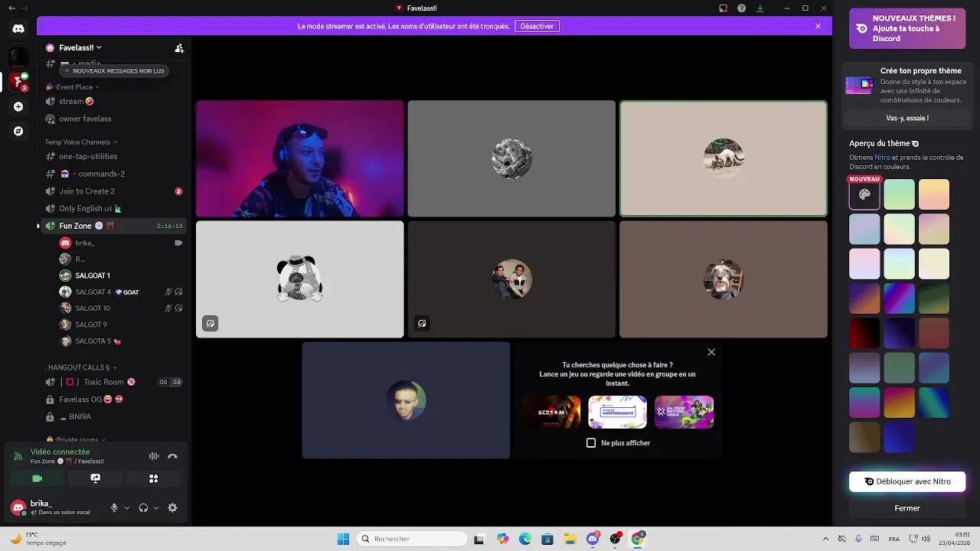Screen dimensions: 980x551
Task: Share your screen icon in voice panel
Action: coord(95,478)
